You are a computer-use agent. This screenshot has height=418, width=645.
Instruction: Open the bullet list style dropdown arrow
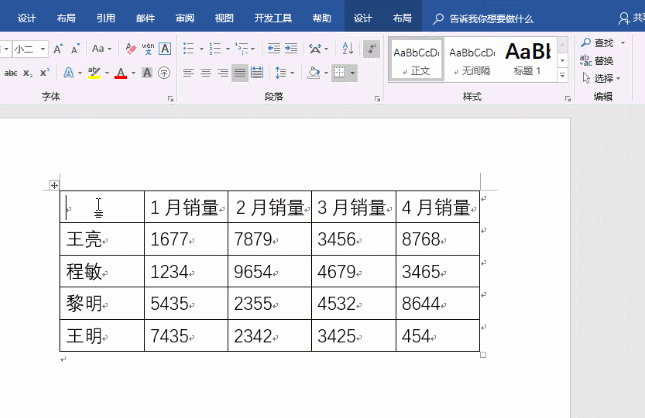201,49
